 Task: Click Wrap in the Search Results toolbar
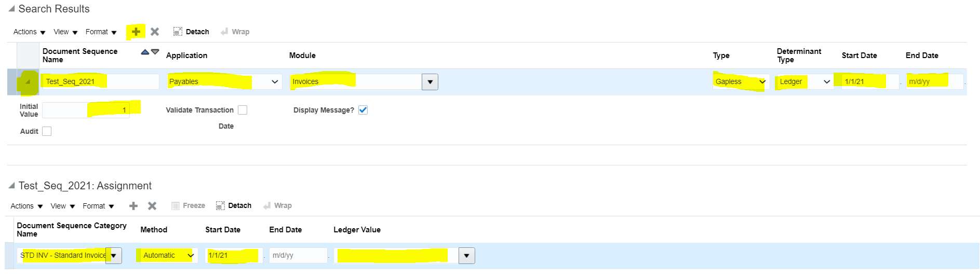coord(235,32)
